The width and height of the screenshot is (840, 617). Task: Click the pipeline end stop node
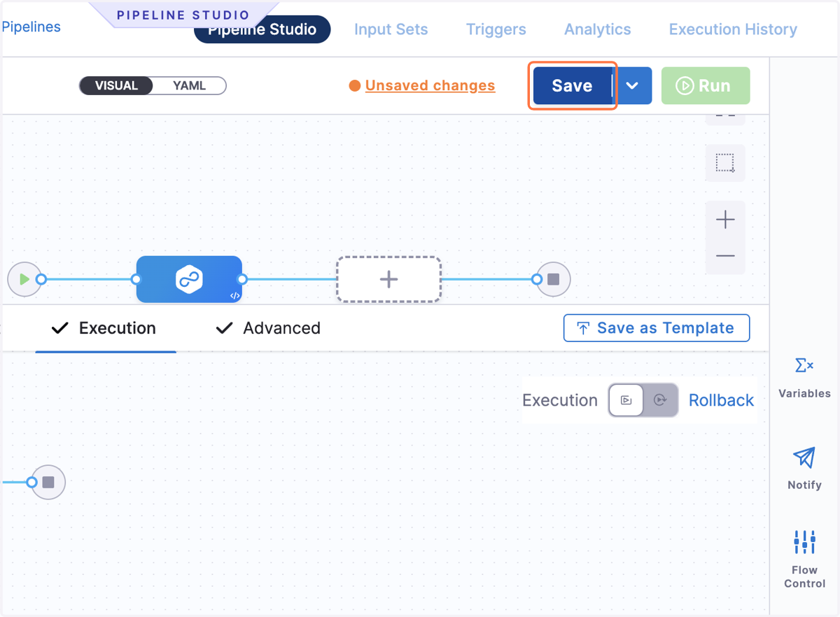click(x=553, y=279)
